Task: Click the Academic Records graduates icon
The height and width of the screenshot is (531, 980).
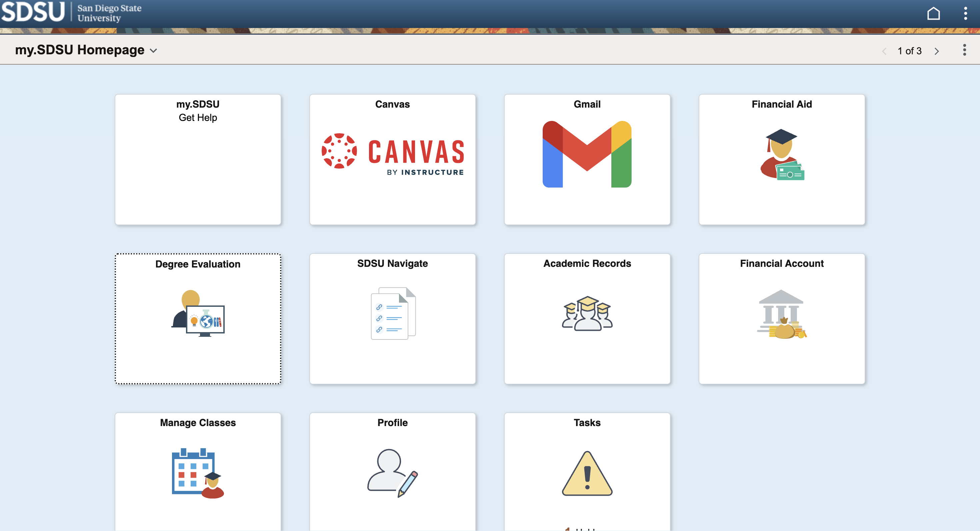Action: click(587, 313)
